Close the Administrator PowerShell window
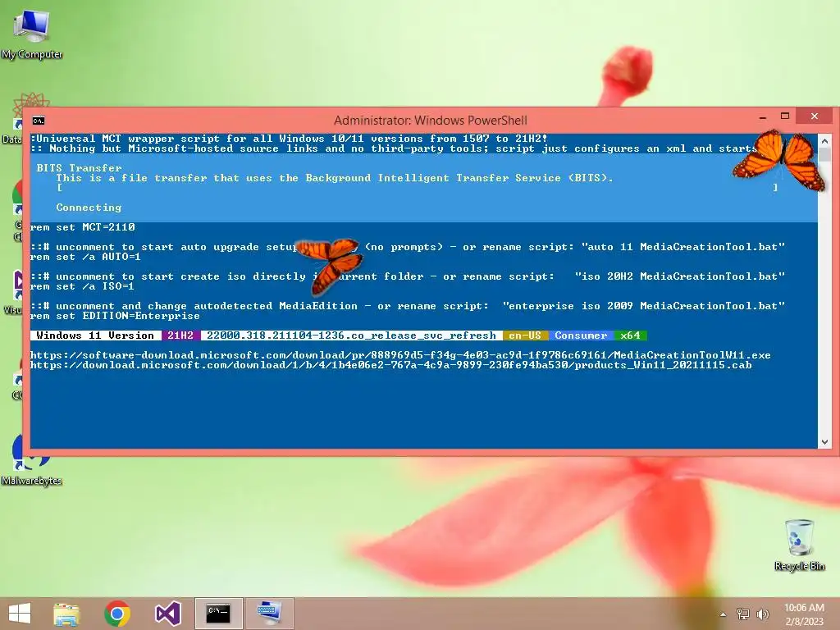The height and width of the screenshot is (630, 840). coord(815,116)
